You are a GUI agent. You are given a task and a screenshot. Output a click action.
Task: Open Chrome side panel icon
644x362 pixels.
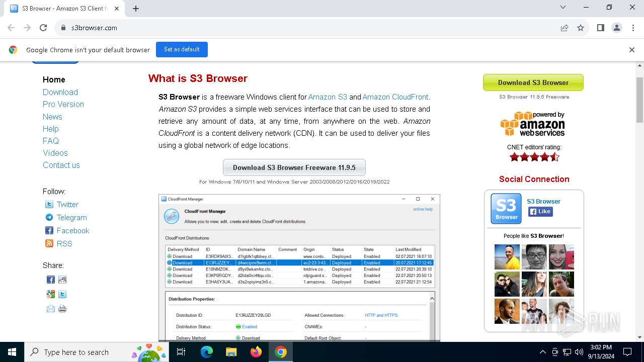pos(600,28)
